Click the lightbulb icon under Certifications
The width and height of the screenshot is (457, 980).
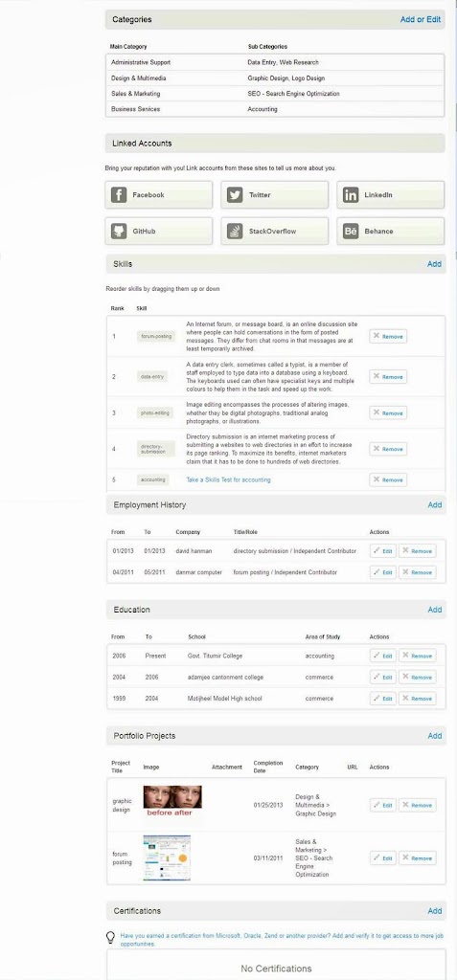[x=111, y=937]
